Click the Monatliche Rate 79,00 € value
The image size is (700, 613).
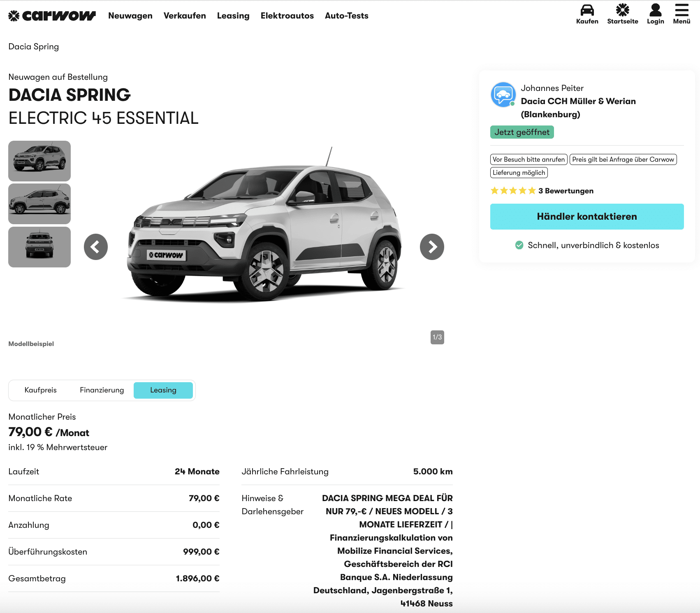(x=204, y=498)
